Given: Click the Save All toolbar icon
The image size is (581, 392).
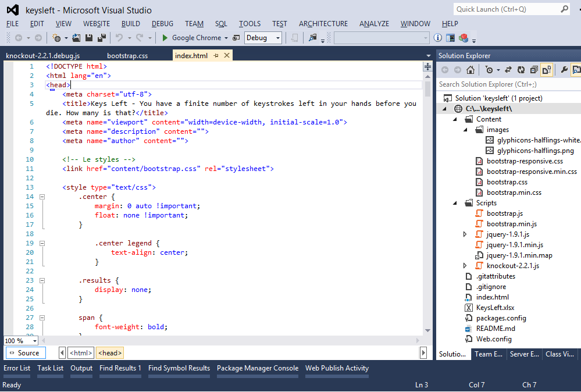Looking at the screenshot, I should click(x=101, y=38).
